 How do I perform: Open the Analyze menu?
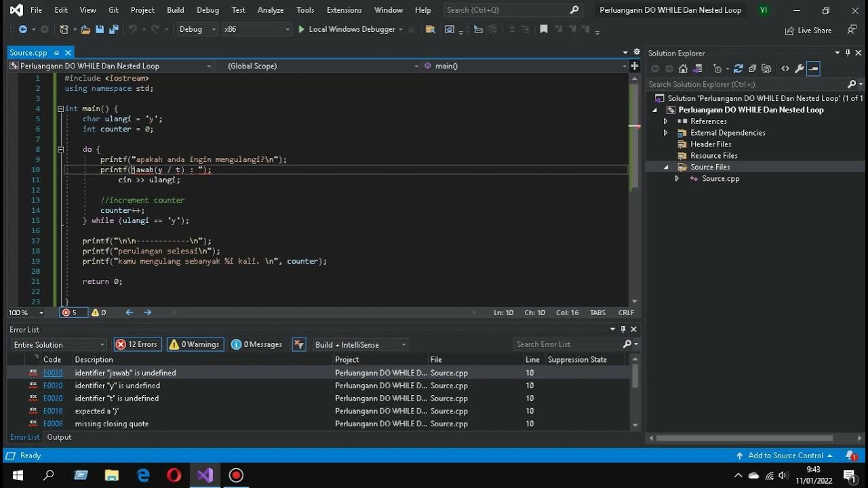pos(271,10)
